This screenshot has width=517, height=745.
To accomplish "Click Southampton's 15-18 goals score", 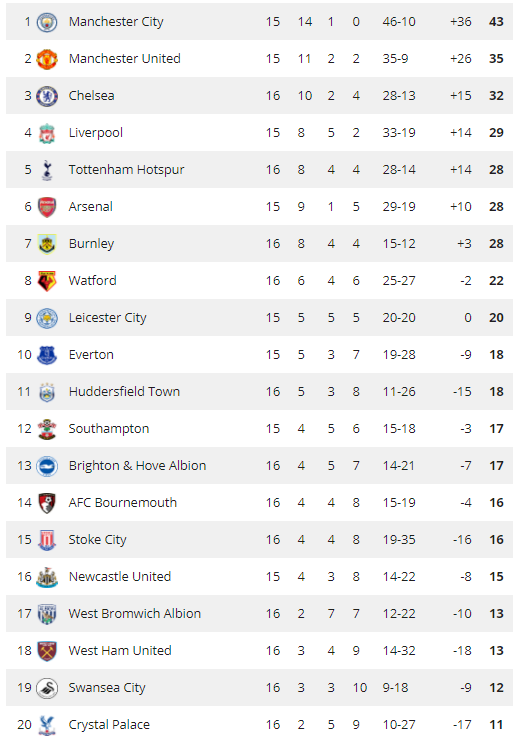I will click(x=399, y=429).
